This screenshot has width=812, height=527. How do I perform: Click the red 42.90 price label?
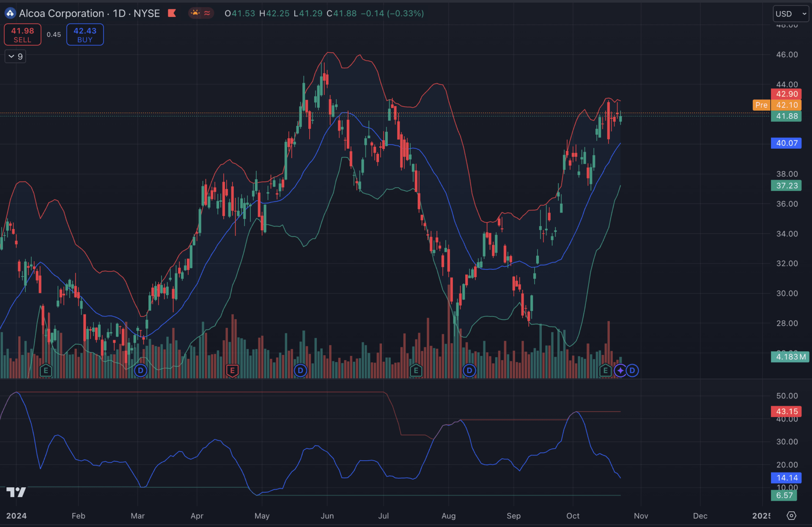click(786, 94)
